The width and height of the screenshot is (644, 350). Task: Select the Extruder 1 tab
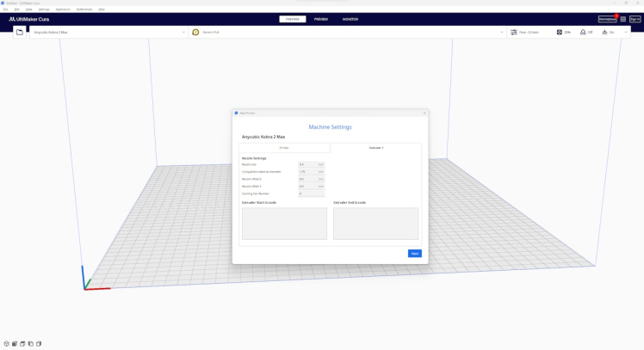click(x=376, y=148)
